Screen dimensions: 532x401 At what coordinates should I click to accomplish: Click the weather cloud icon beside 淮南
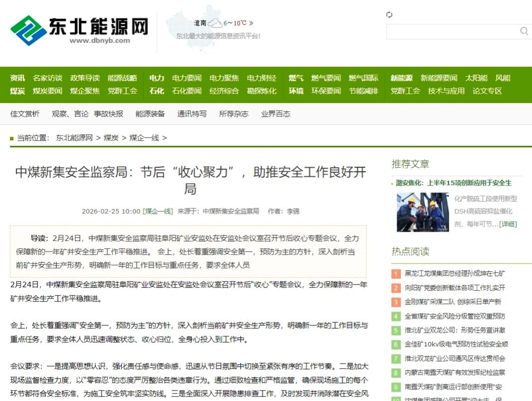click(215, 23)
